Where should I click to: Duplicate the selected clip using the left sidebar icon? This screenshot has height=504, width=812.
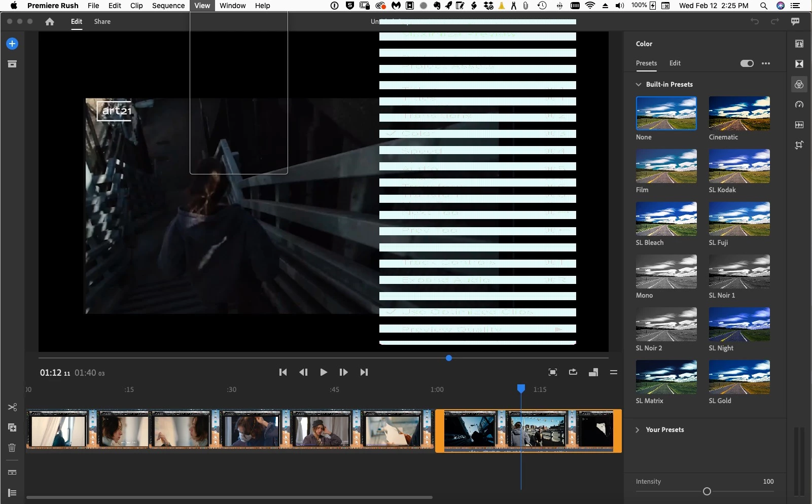[x=12, y=427]
